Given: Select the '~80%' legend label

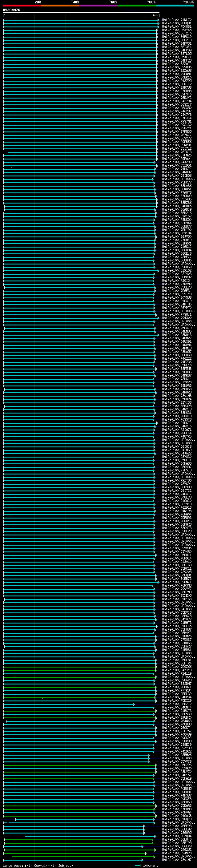Looking at the screenshot, I should click(151, 2).
